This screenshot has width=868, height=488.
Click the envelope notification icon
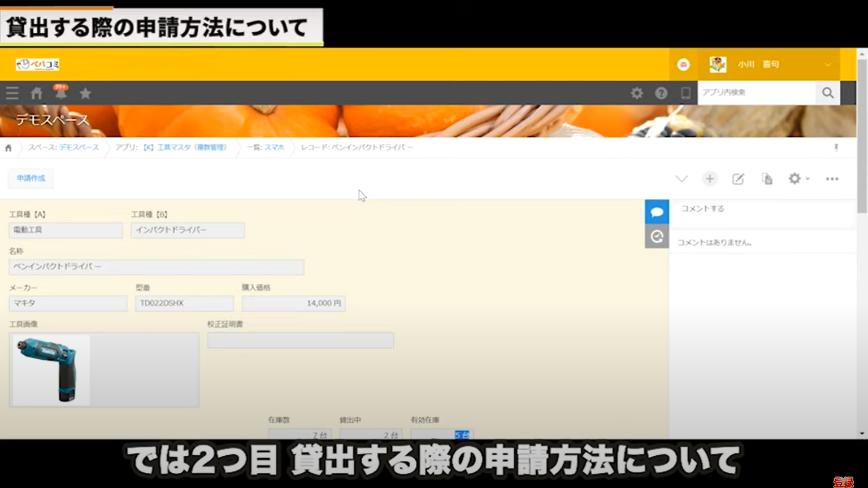coord(684,64)
